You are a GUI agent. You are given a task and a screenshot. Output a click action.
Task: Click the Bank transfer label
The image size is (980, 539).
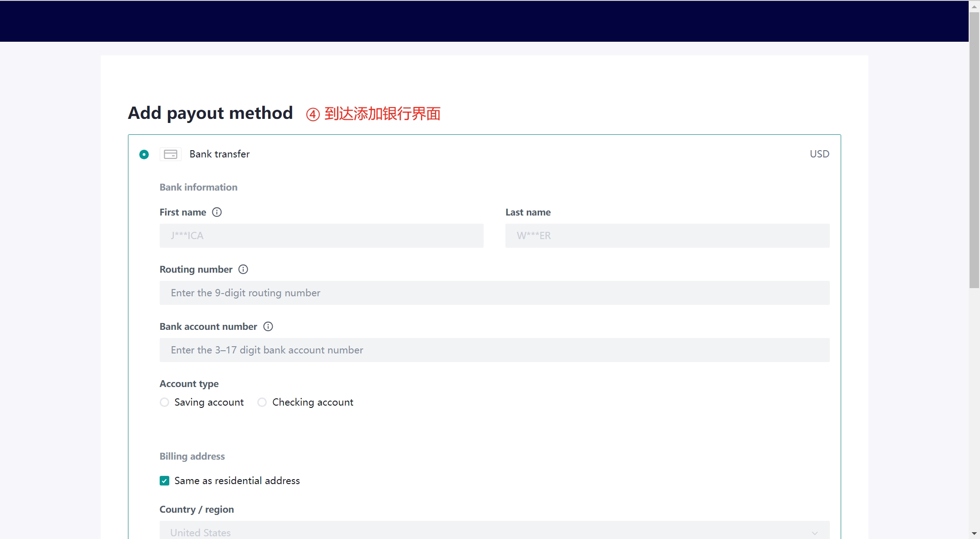[x=220, y=154]
